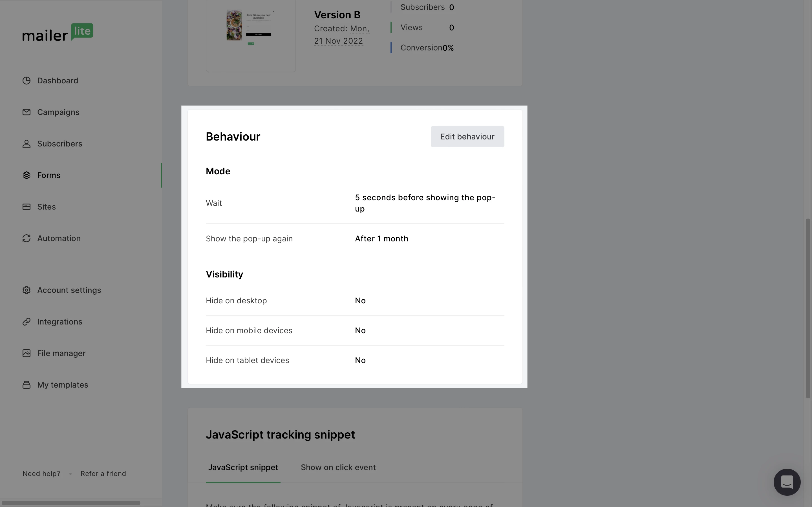812x507 pixels.
Task: Click the My templates icon
Action: point(27,384)
